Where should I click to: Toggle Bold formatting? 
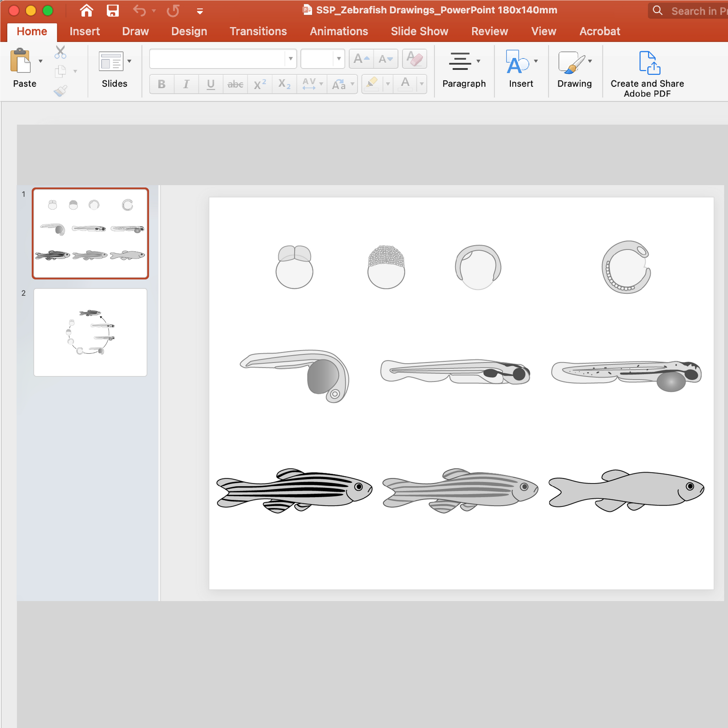(x=162, y=84)
